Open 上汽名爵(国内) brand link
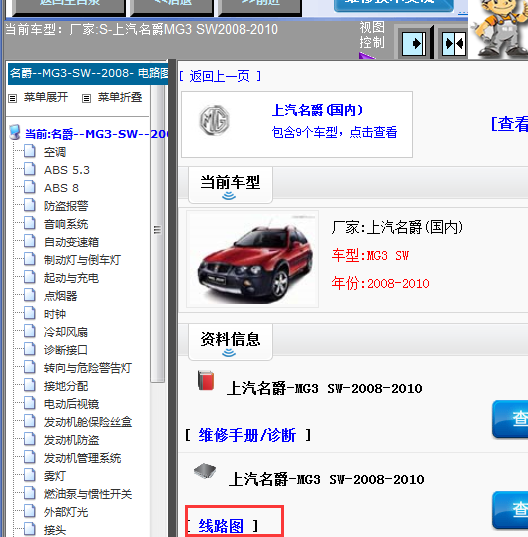 coord(317,110)
